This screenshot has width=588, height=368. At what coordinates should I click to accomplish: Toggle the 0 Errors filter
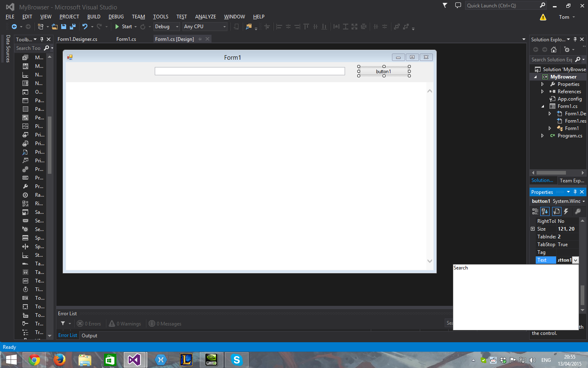click(x=89, y=323)
